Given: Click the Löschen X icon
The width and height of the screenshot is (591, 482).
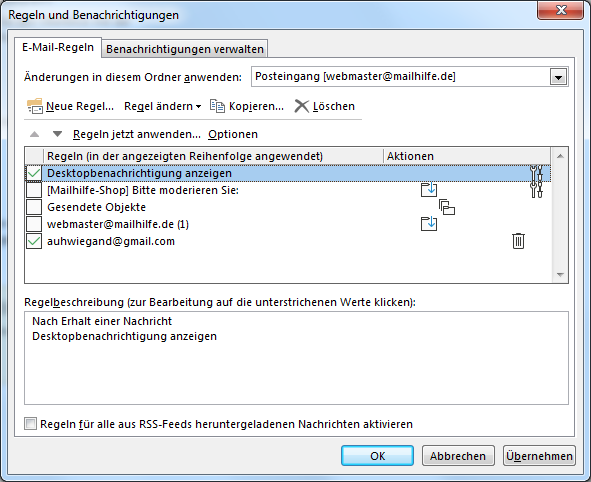Looking at the screenshot, I should (x=302, y=106).
